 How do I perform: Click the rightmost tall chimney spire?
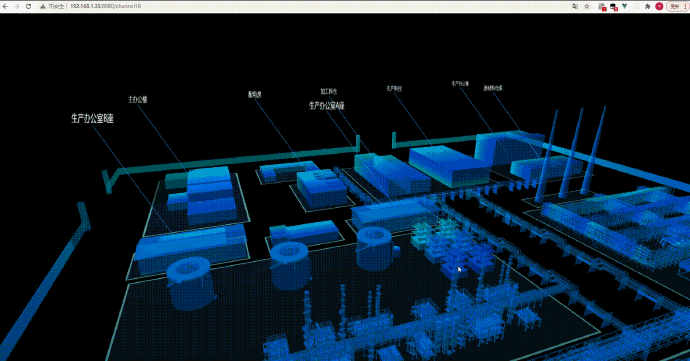point(594,150)
